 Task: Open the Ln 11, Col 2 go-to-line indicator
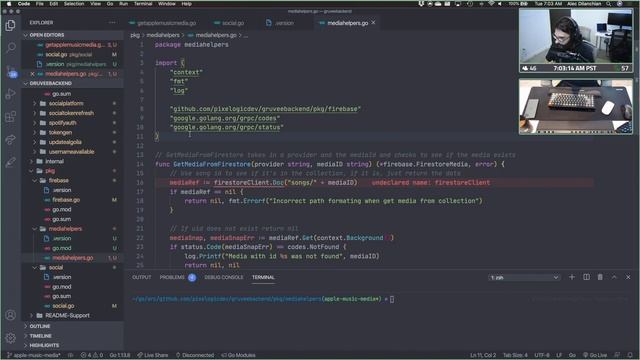(x=483, y=355)
